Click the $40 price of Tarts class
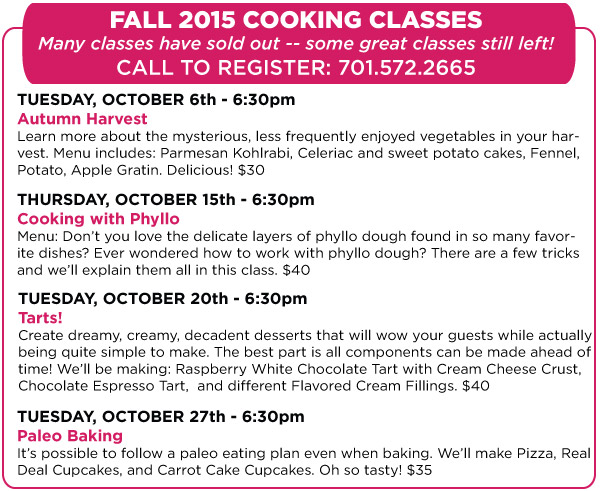 coord(476,386)
